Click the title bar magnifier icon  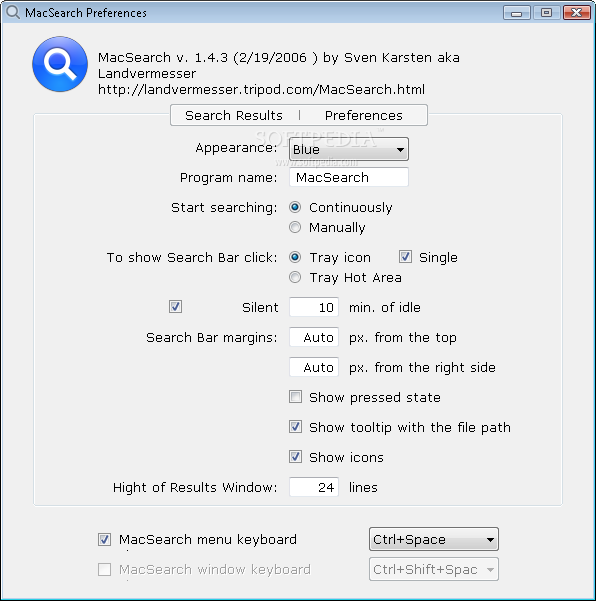13,12
